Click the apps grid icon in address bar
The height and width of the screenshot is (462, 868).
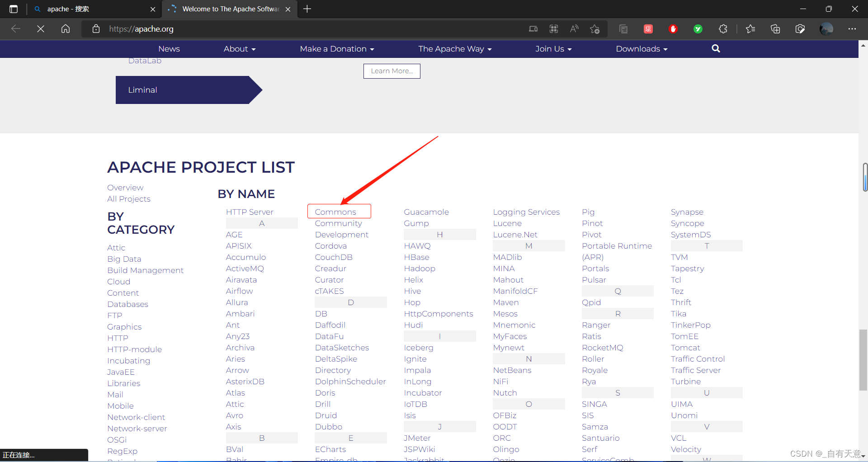tap(554, 29)
